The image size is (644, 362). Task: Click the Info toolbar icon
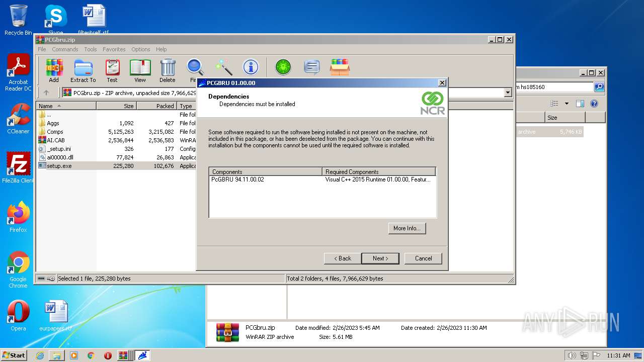251,67
